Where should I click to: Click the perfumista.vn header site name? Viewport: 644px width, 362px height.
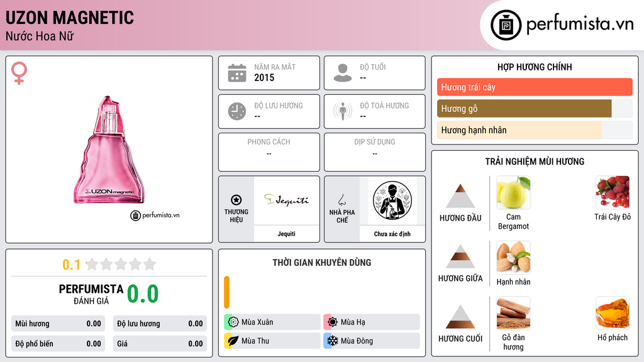[x=580, y=24]
